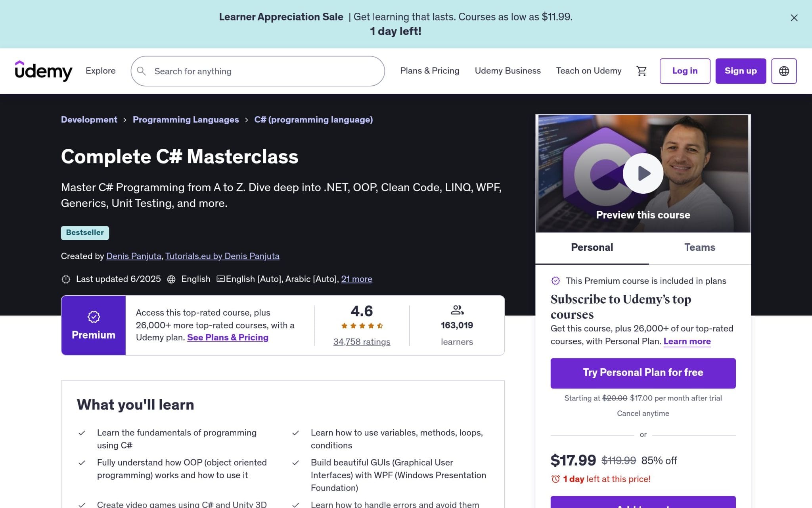The image size is (812, 508).
Task: Click the globe icon beside English
Action: coord(171,279)
